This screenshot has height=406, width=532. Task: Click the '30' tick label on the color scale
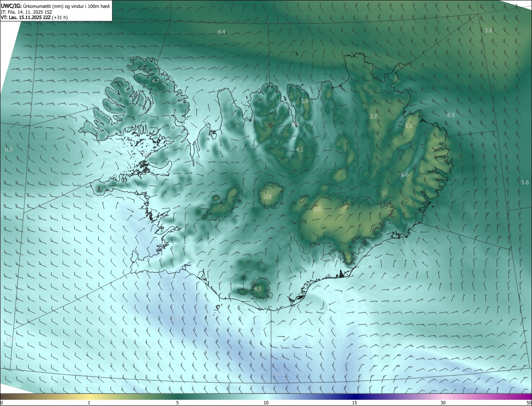tap(443, 403)
